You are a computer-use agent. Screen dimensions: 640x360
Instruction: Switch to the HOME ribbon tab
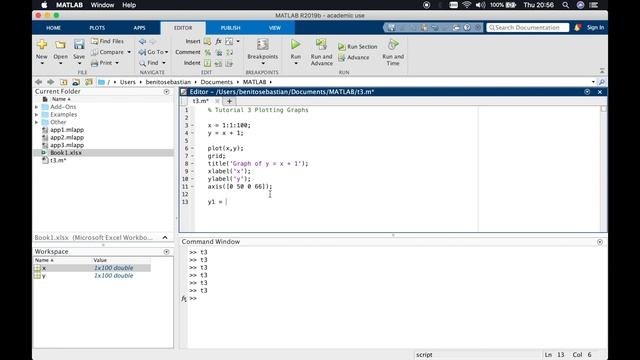(x=53, y=28)
